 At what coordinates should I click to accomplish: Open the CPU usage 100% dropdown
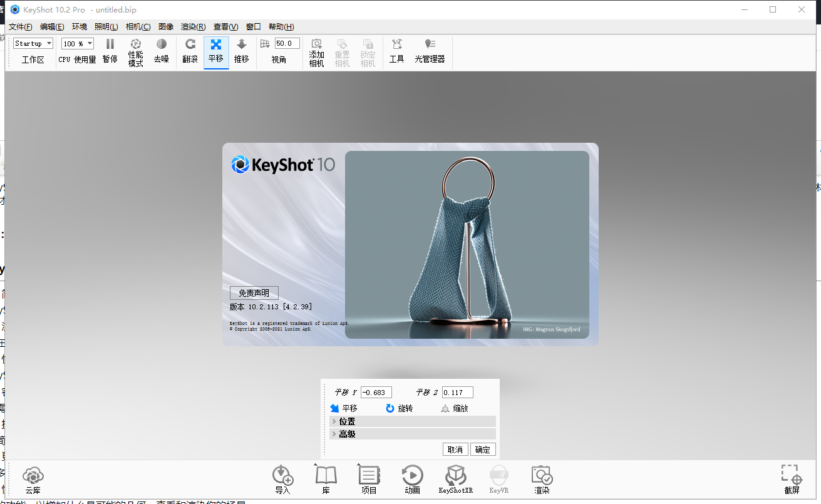point(78,43)
